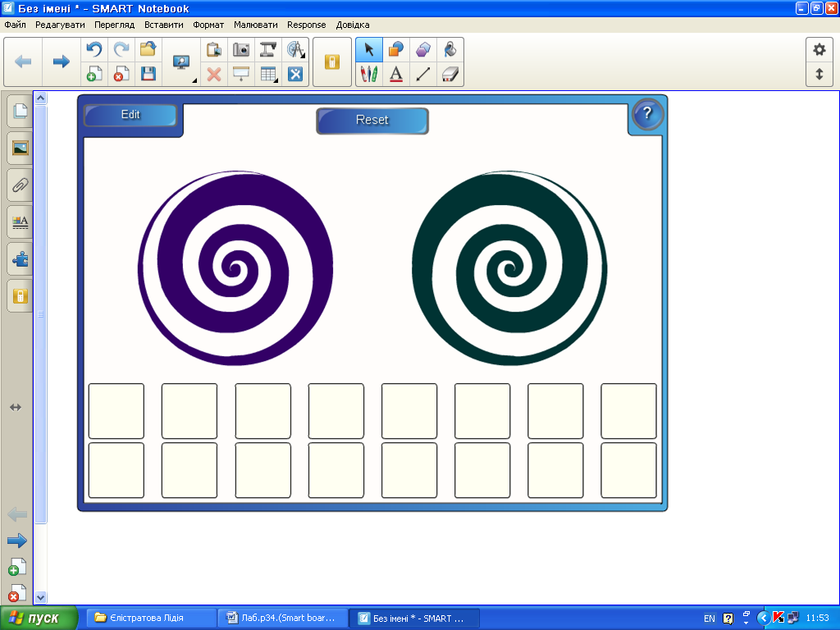
Task: Add a new page from toolbar
Action: (x=94, y=74)
